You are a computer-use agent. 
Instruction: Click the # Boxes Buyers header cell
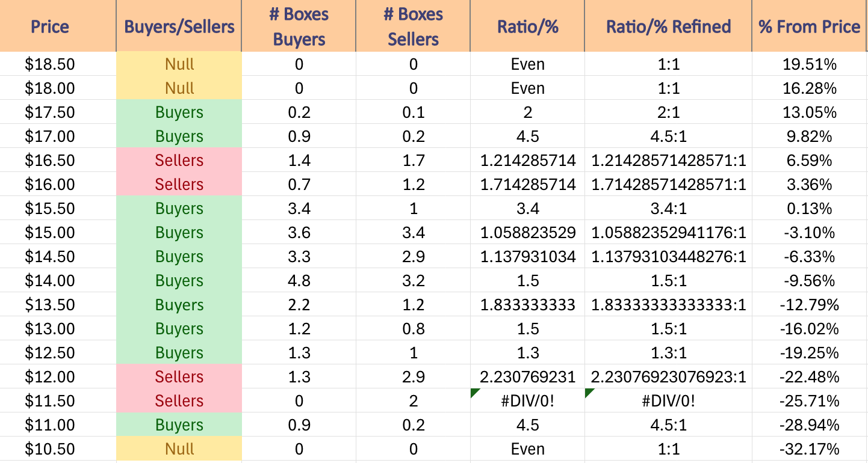[299, 26]
